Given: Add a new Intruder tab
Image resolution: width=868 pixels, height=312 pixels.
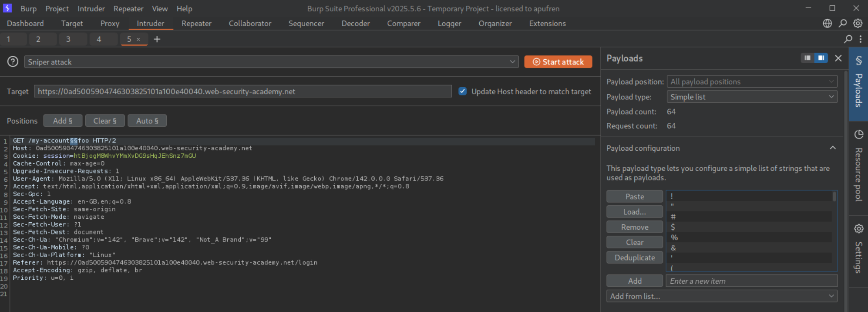Looking at the screenshot, I should [157, 39].
